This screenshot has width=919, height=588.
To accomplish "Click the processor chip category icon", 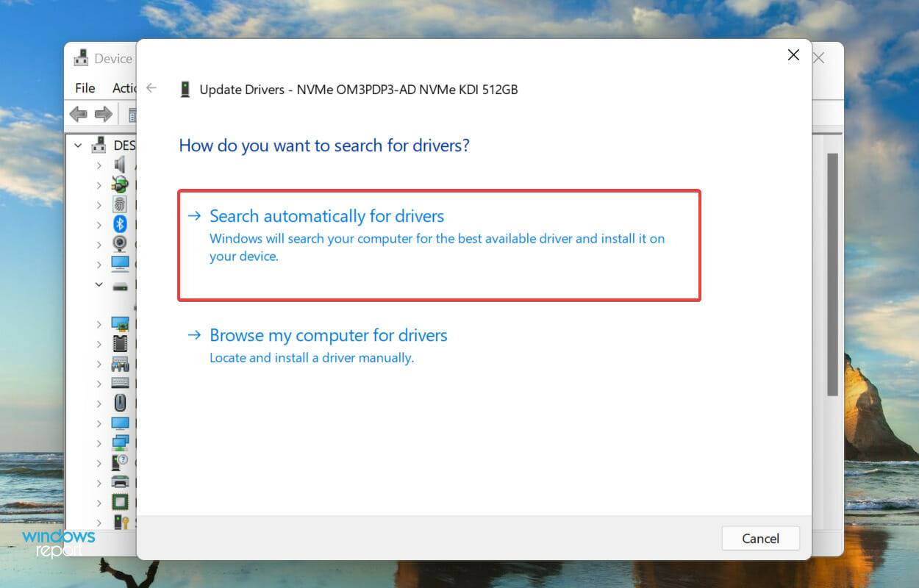I will pyautogui.click(x=120, y=503).
